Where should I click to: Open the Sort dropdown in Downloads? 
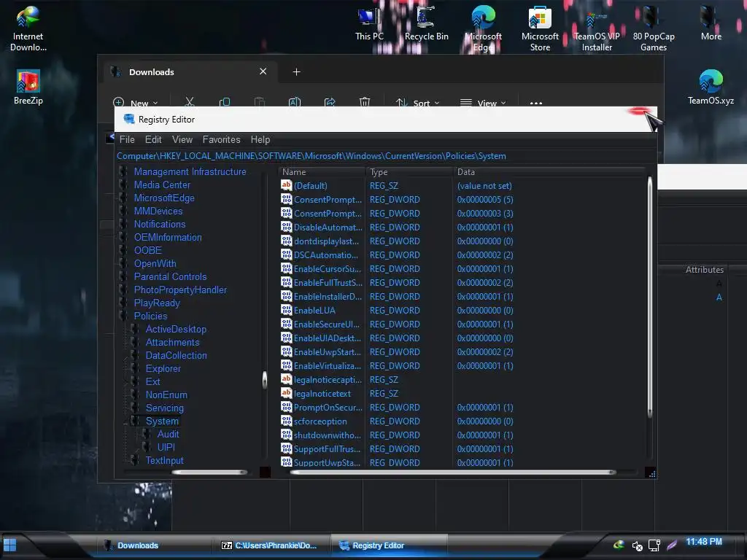[418, 103]
